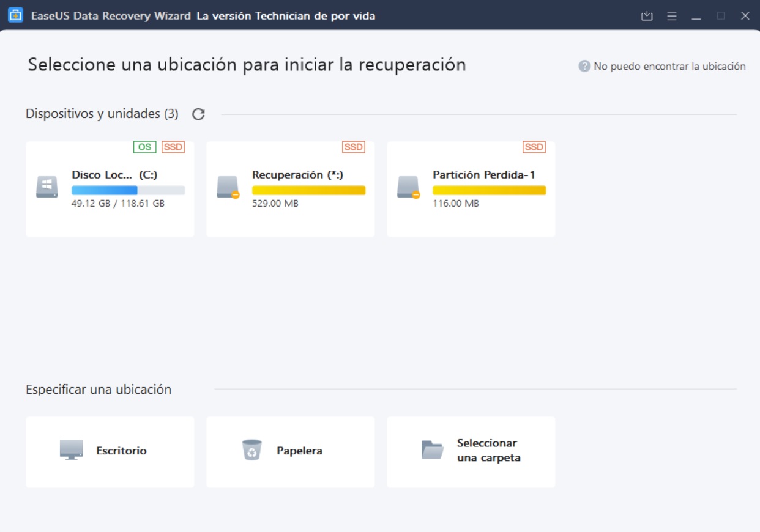Click the yellow usage bar of Partición Perdida-1

489,190
